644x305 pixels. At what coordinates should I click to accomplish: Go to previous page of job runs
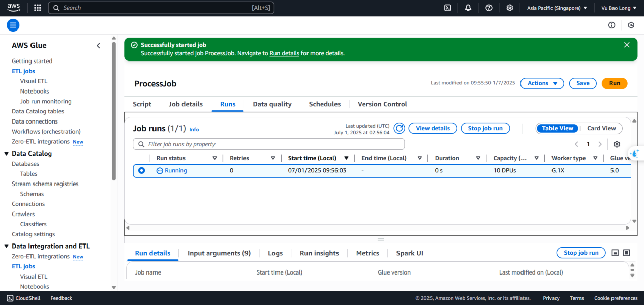point(576,144)
